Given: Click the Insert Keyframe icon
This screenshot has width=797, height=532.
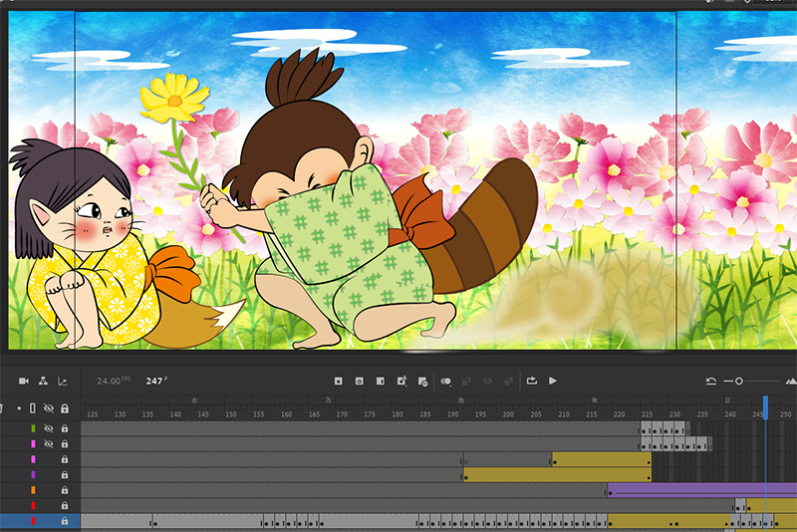Looking at the screenshot, I should tap(339, 381).
